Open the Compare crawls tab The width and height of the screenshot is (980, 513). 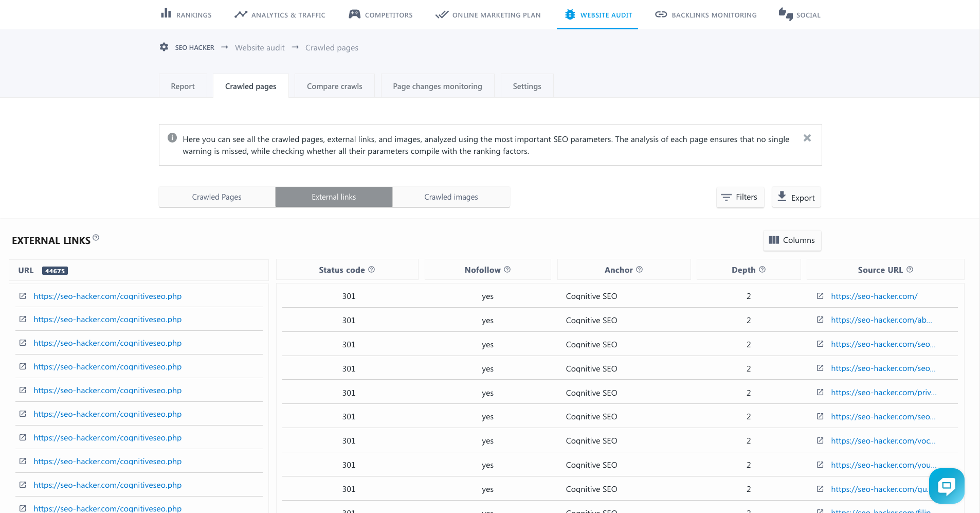(334, 86)
